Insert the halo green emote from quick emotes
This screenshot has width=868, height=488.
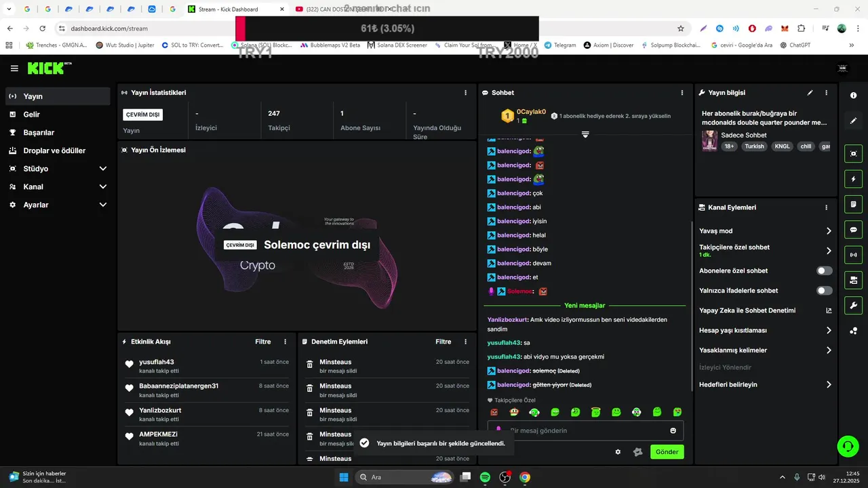point(595,412)
